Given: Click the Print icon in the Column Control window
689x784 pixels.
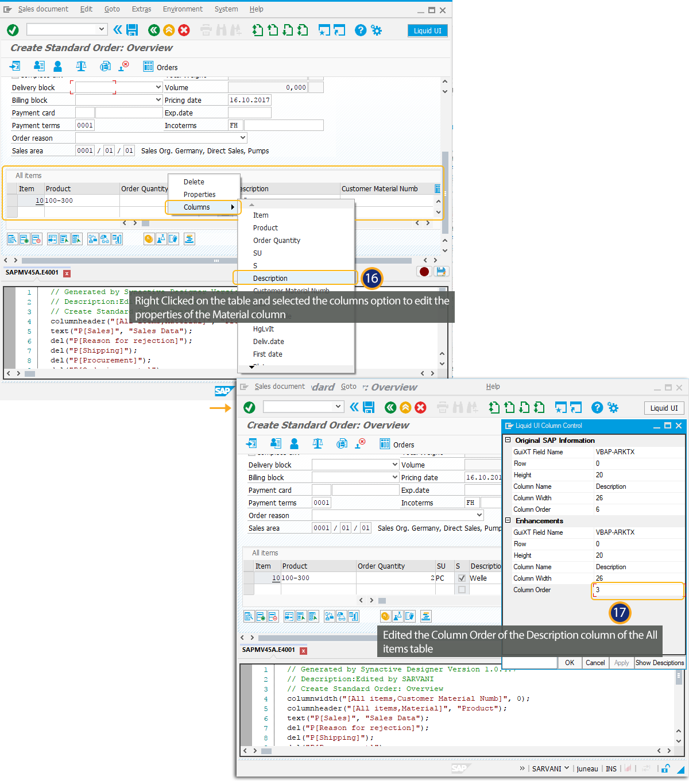Looking at the screenshot, I should pyautogui.click(x=443, y=407).
